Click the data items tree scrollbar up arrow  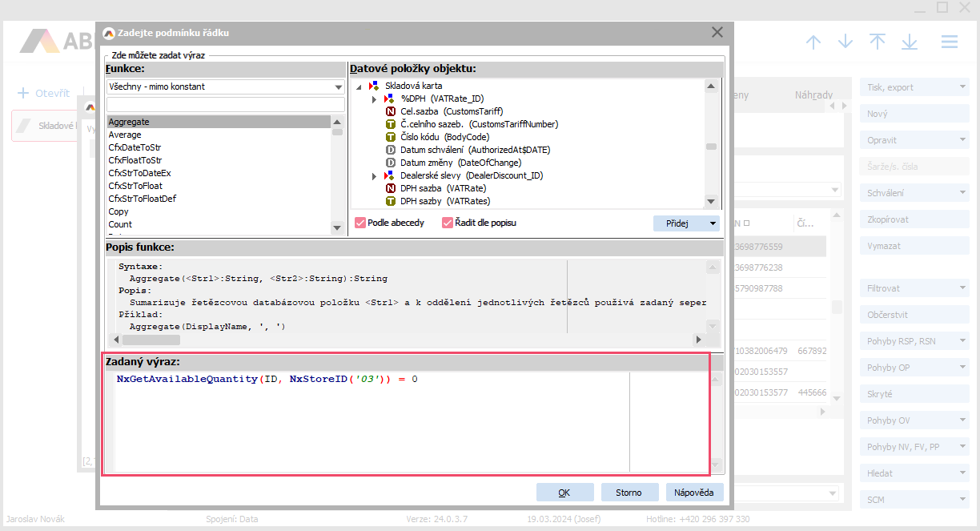(710, 86)
